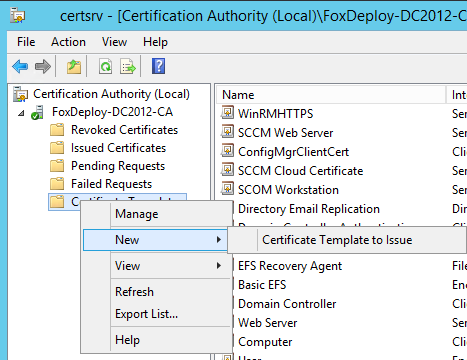Open the Action menu
Image resolution: width=467 pixels, height=360 pixels.
[x=68, y=42]
